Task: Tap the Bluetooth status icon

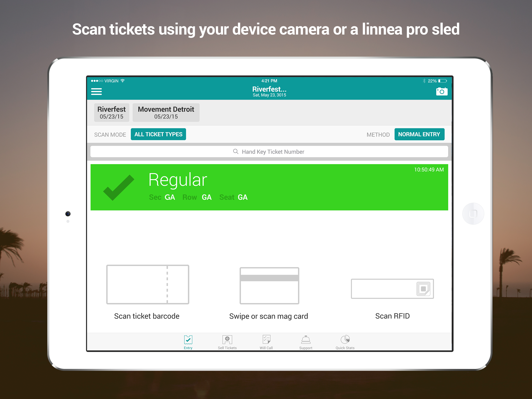Action: point(424,81)
